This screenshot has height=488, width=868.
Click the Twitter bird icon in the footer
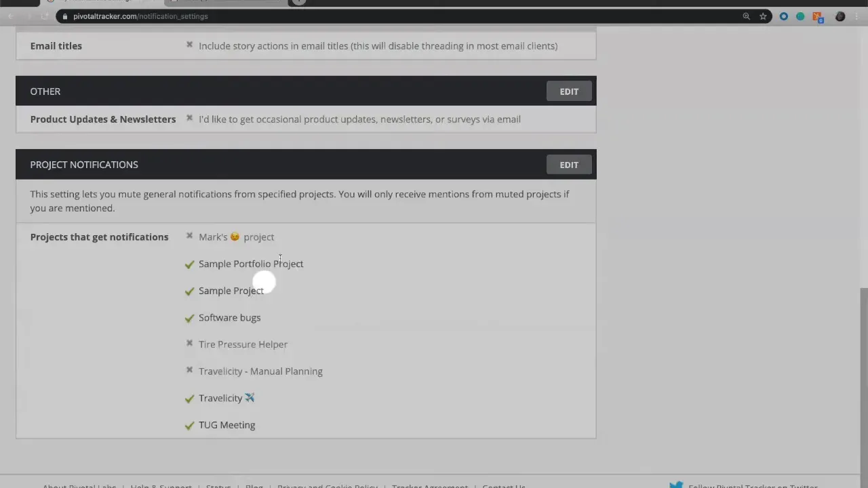point(676,484)
